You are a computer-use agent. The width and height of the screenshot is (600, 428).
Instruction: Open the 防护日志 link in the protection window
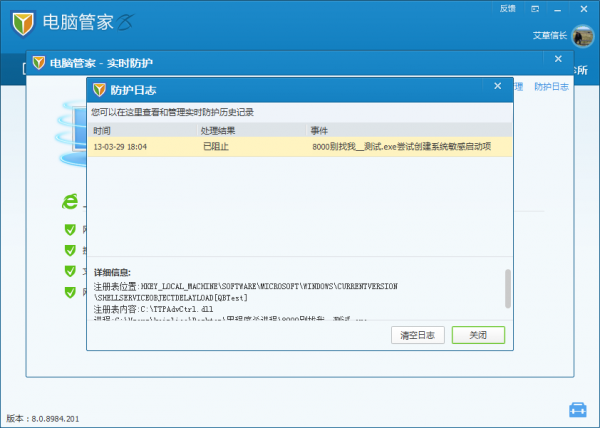tap(551, 87)
